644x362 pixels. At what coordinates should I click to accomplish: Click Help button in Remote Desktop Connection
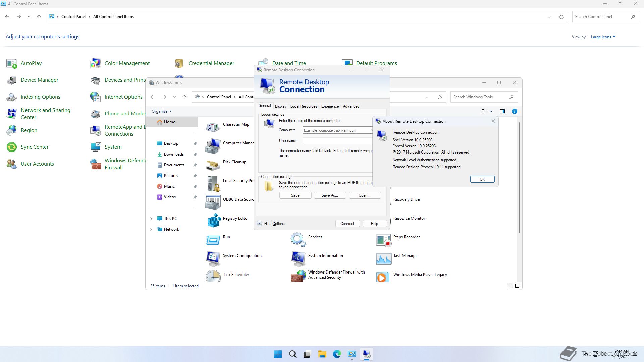(x=374, y=224)
